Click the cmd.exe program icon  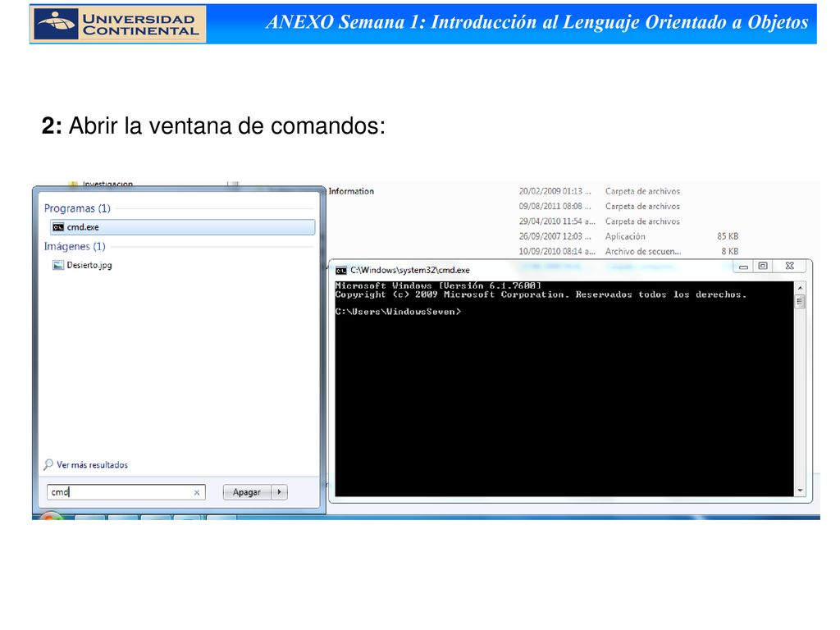pyautogui.click(x=58, y=227)
